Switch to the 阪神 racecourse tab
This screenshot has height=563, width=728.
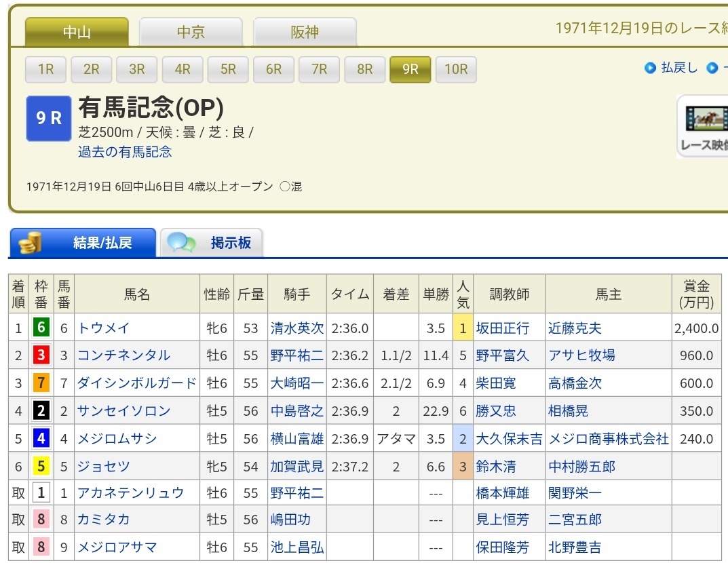pos(305,32)
